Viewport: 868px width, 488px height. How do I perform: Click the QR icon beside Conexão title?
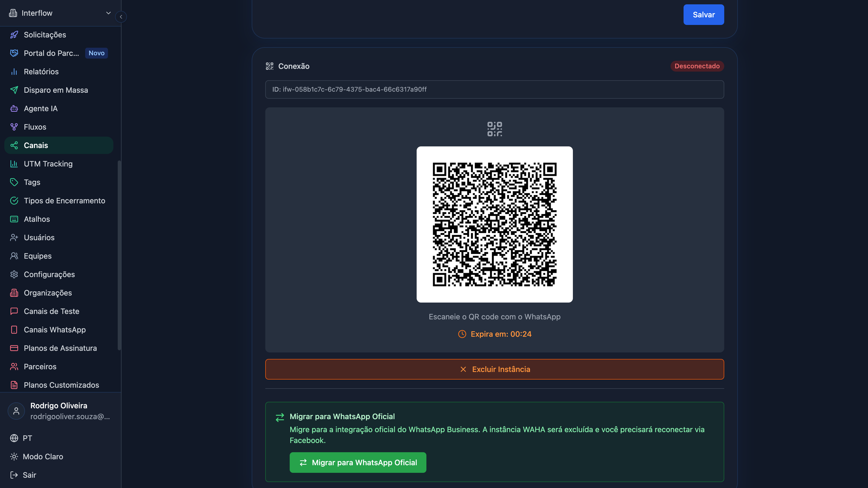[x=270, y=66]
